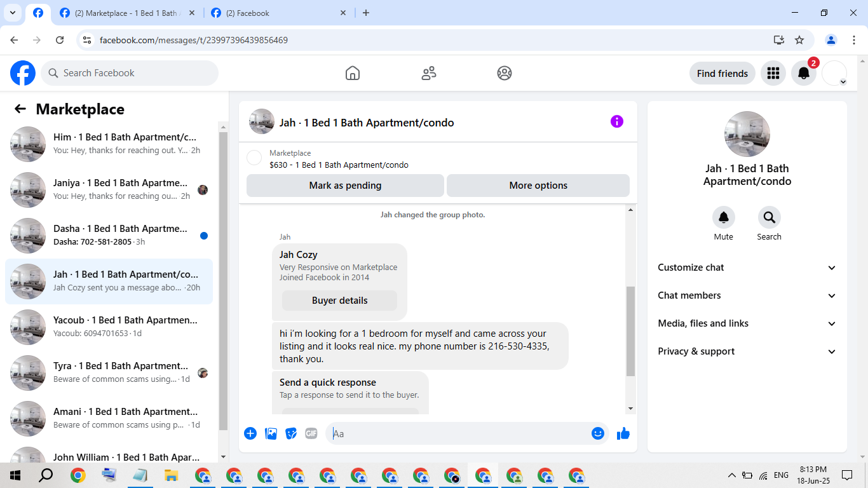Screen dimensions: 868x488
Task: Click the conversation list scrollbar
Action: [223, 281]
